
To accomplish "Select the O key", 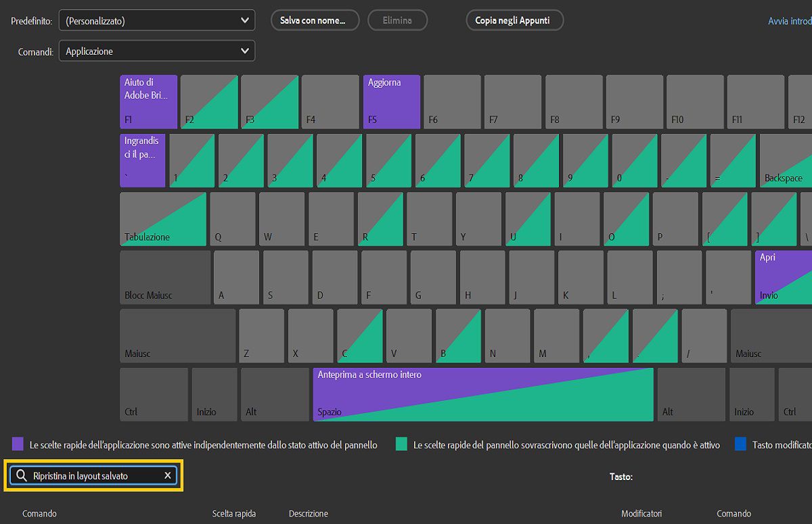I will coord(627,219).
